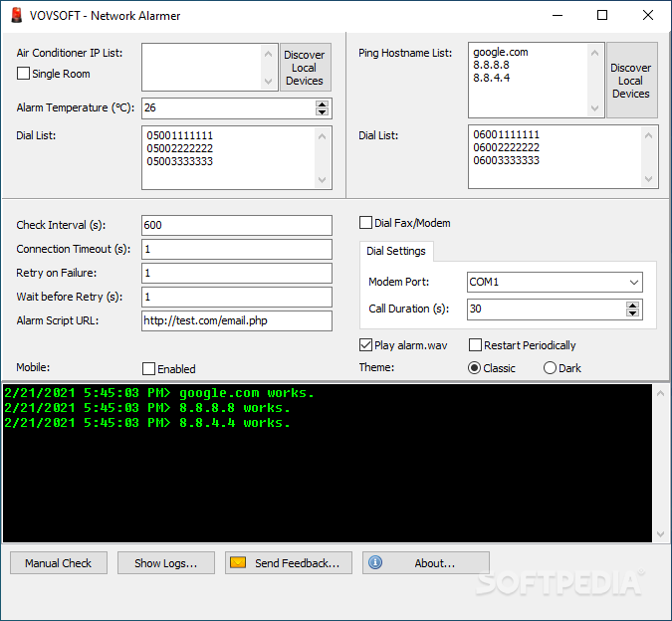Open Show Logs... button
The height and width of the screenshot is (621, 672).
[x=166, y=562]
